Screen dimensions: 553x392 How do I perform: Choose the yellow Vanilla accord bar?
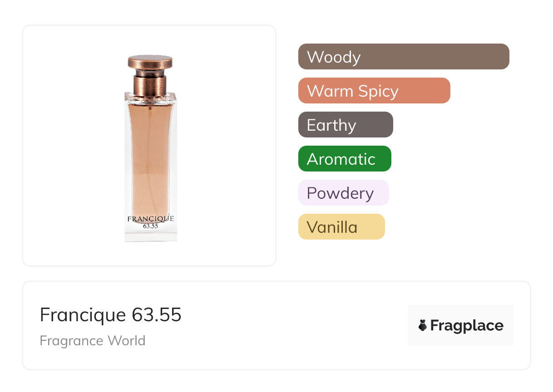click(341, 227)
